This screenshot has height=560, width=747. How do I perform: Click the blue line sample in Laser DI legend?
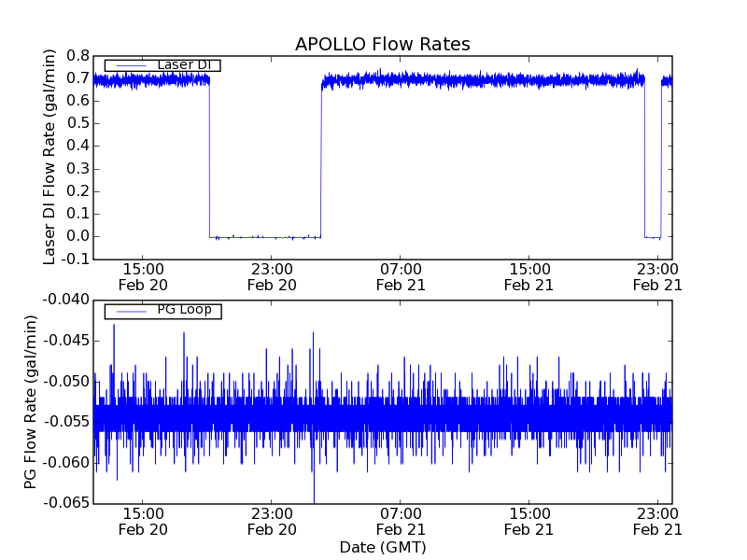pos(132,65)
